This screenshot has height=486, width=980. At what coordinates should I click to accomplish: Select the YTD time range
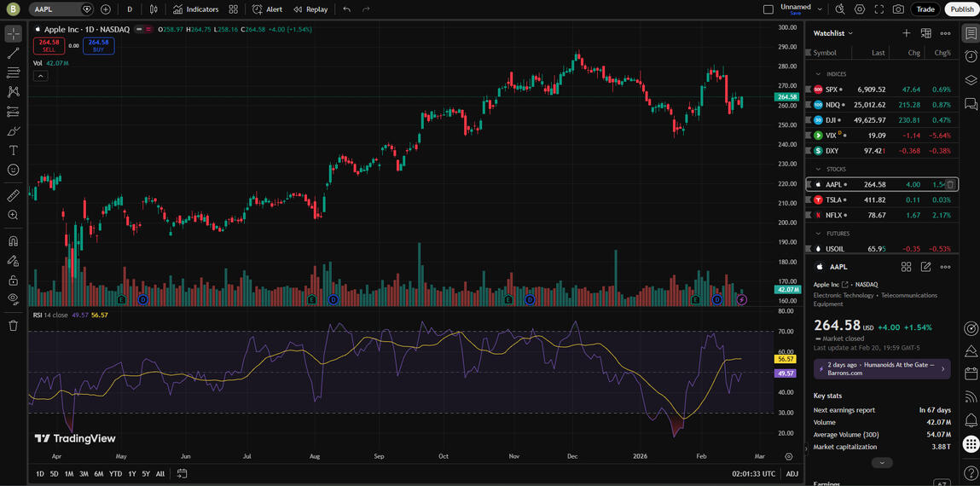116,473
